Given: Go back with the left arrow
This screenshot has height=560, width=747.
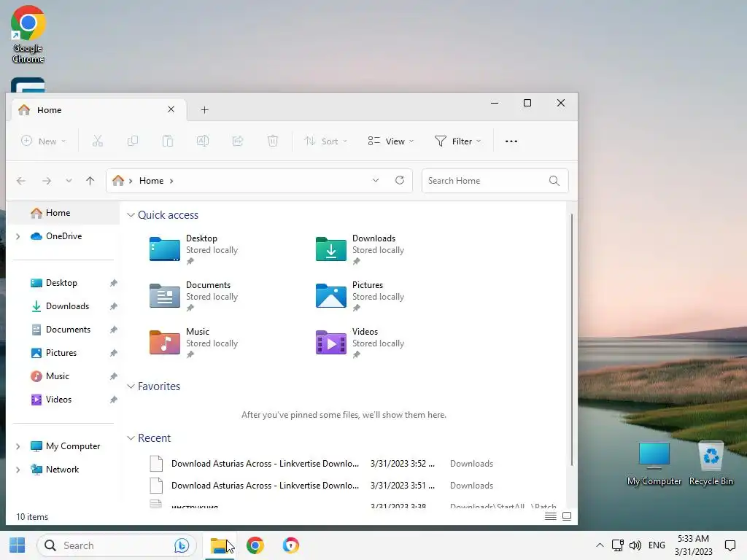Looking at the screenshot, I should [21, 181].
